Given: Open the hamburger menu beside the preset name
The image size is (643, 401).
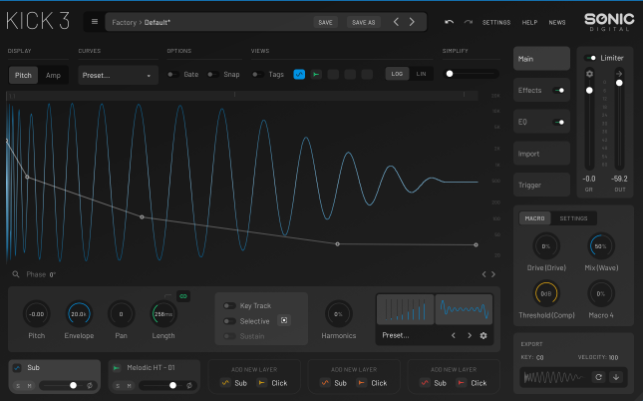Looking at the screenshot, I should pos(94,22).
